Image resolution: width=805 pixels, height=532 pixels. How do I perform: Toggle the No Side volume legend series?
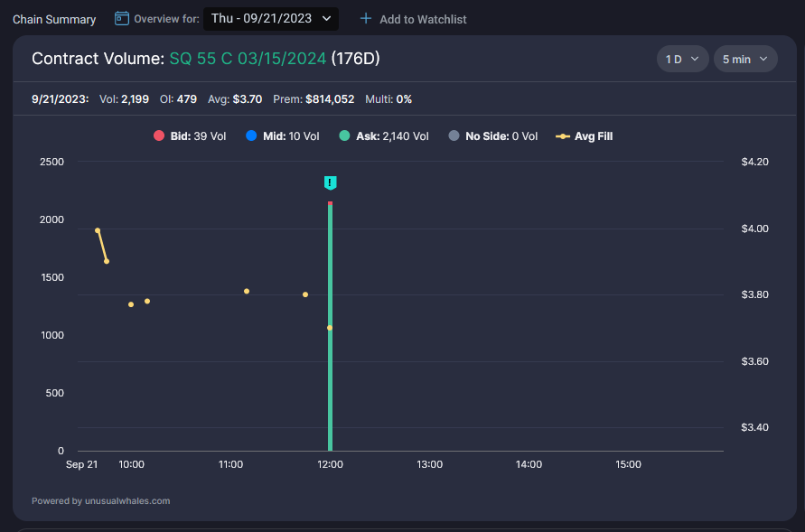point(493,136)
